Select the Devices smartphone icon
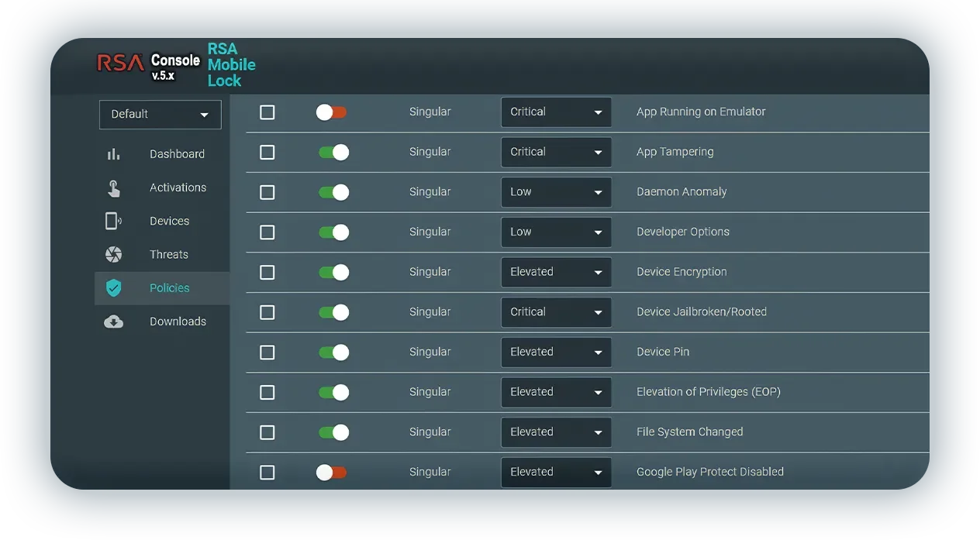Image resolution: width=980 pixels, height=540 pixels. coord(113,220)
